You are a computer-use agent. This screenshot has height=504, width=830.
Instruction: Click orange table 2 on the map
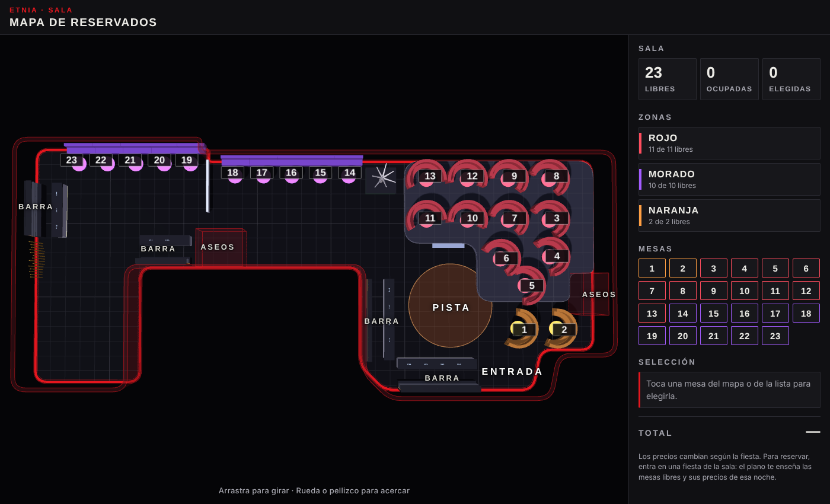pos(564,330)
